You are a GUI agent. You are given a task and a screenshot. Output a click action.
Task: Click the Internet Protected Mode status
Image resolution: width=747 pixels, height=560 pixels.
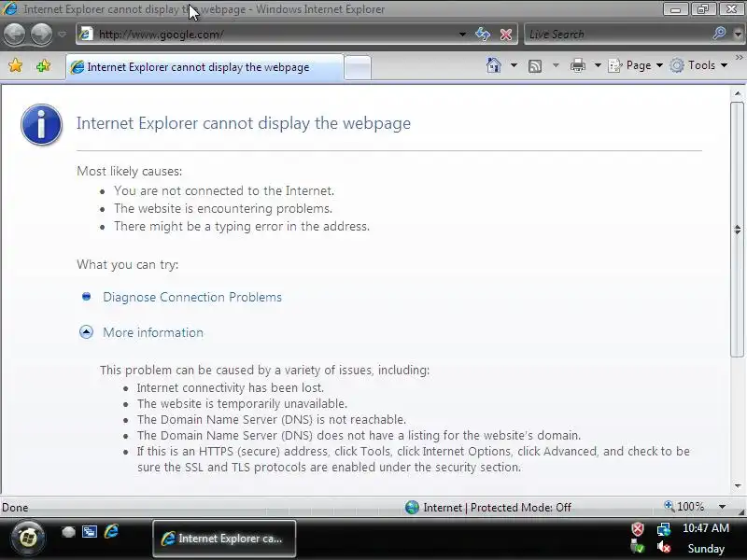488,507
